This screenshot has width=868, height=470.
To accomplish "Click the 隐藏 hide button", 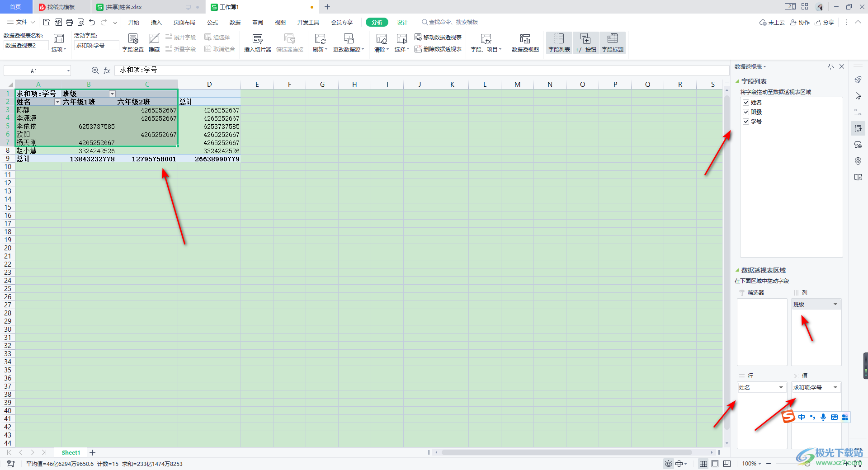I will (154, 43).
